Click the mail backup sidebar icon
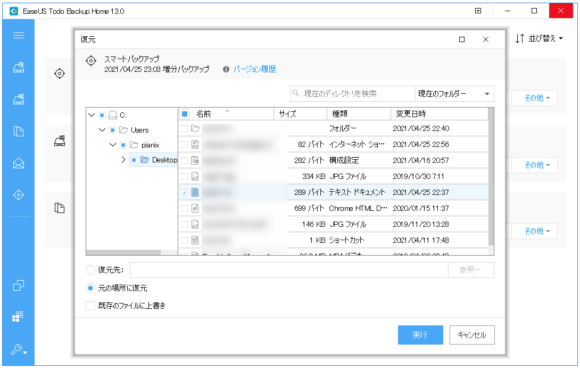The image size is (580, 368). (x=18, y=163)
